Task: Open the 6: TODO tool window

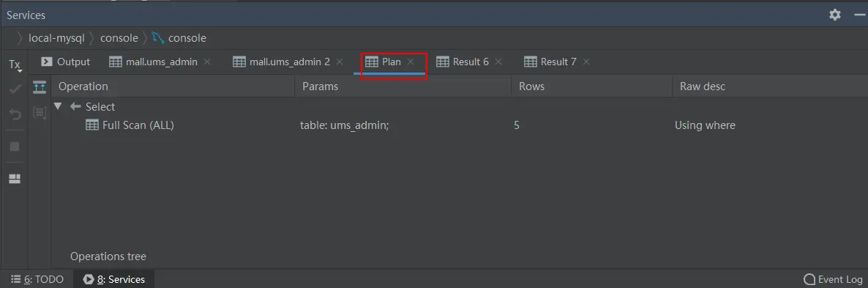Action: 37,279
